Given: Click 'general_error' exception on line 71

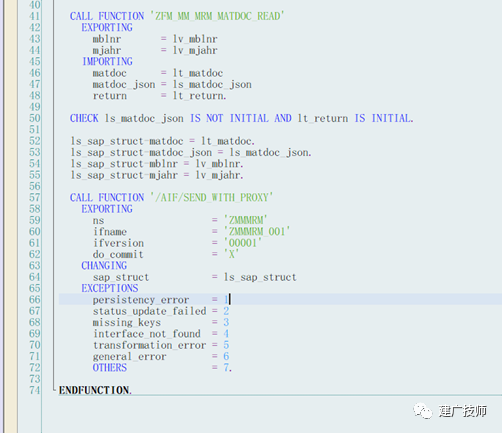Looking at the screenshot, I should (x=130, y=356).
